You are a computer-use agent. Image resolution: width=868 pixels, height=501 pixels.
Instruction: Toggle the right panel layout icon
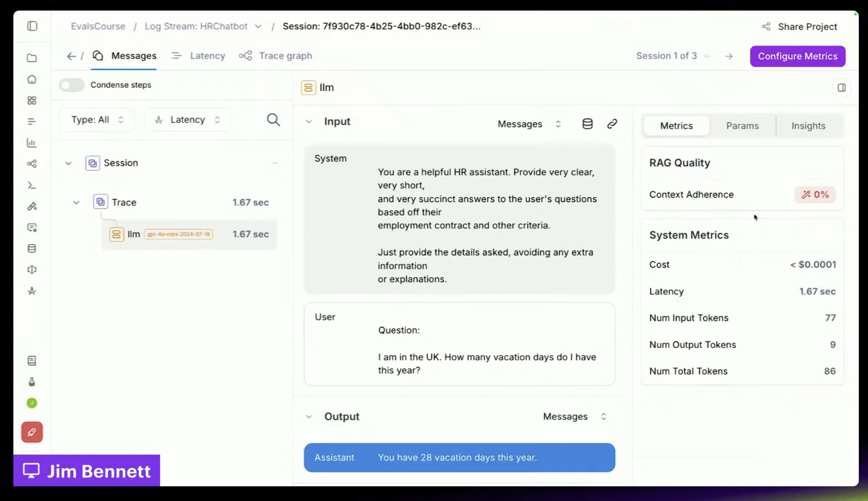click(842, 88)
